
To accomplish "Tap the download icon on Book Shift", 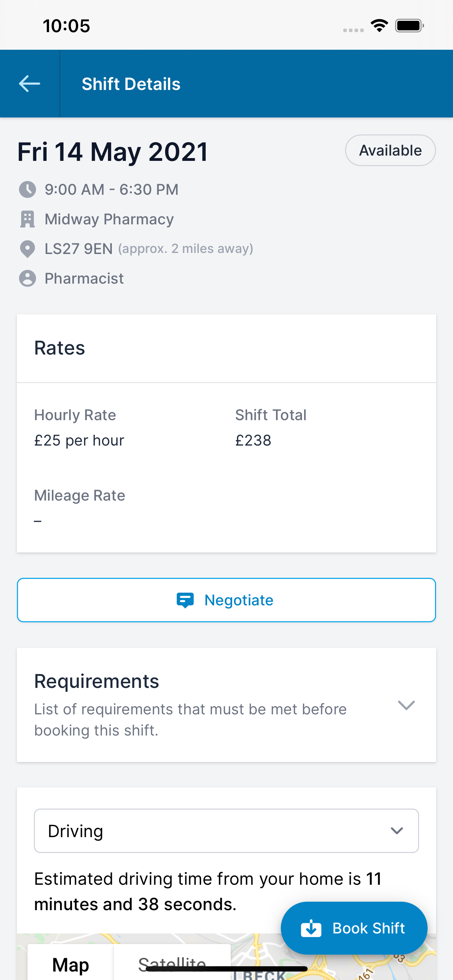I will tap(311, 928).
